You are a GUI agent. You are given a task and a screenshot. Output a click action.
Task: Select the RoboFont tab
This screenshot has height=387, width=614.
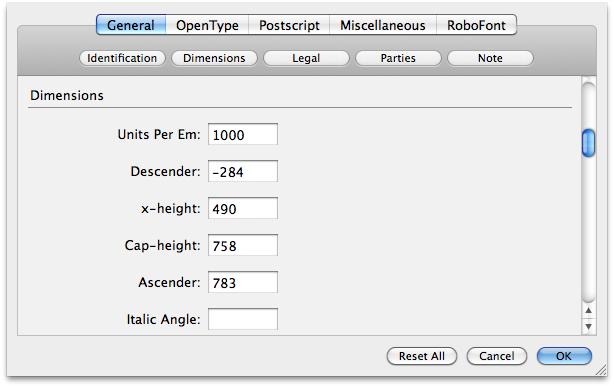(476, 25)
